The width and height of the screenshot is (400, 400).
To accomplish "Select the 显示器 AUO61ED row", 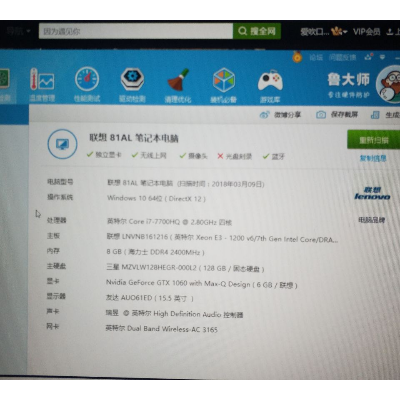I will coord(120,297).
